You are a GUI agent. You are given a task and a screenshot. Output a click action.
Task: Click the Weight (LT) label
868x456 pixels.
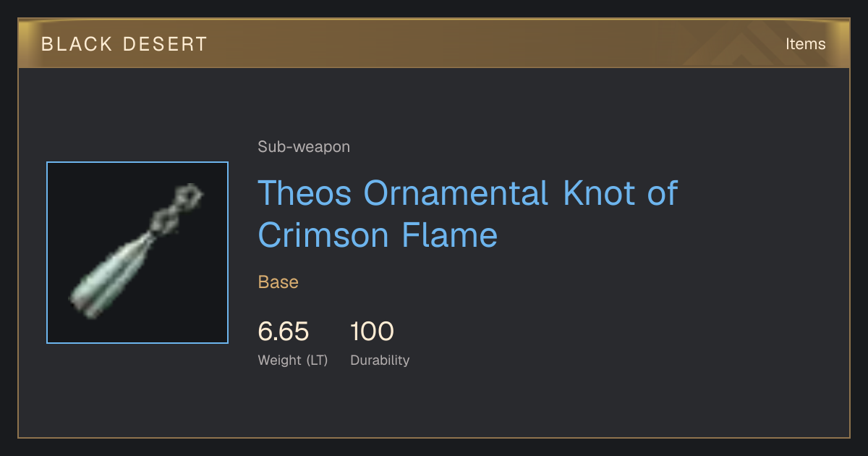coord(293,360)
